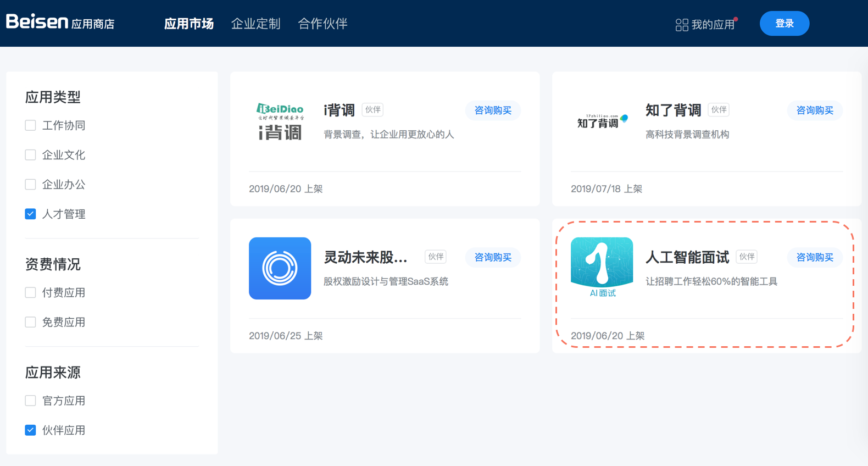868x466 pixels.
Task: Go to the 合作伙伴 nav item
Action: (x=322, y=24)
